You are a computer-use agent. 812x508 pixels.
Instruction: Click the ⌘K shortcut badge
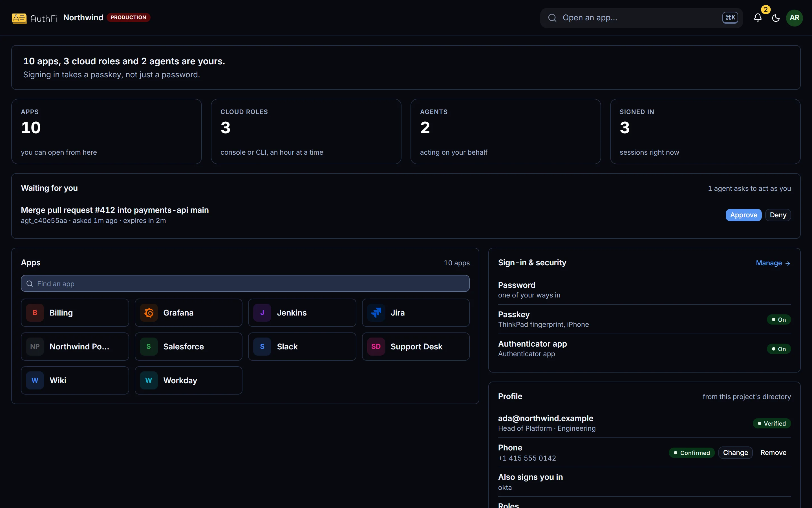(730, 18)
